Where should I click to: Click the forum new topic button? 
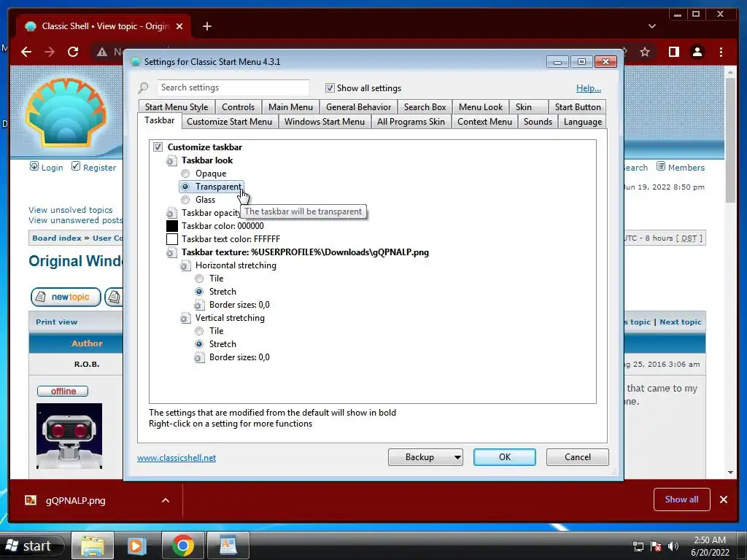[x=66, y=297]
